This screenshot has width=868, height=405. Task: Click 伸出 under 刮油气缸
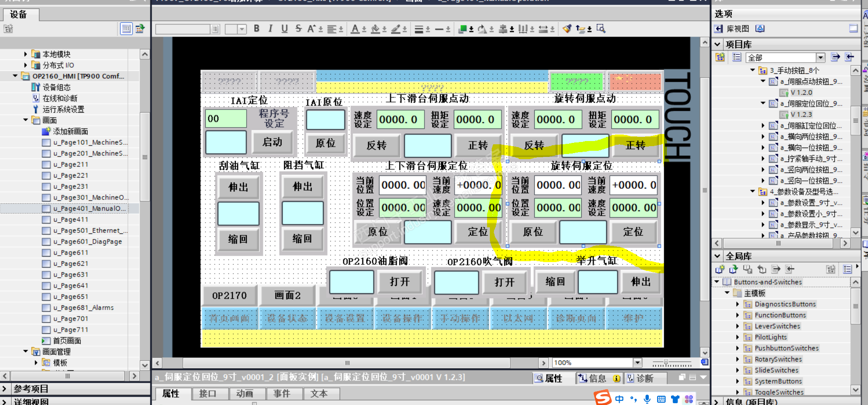point(238,187)
